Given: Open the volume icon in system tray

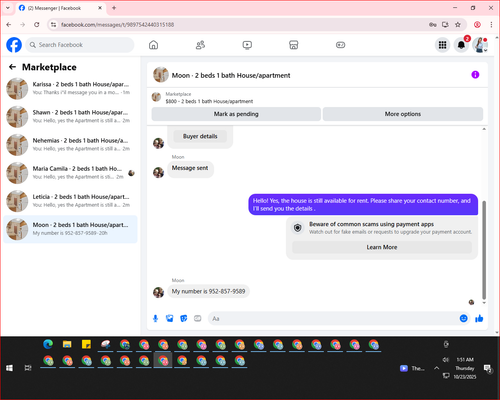Looking at the screenshot, I should [x=446, y=360].
